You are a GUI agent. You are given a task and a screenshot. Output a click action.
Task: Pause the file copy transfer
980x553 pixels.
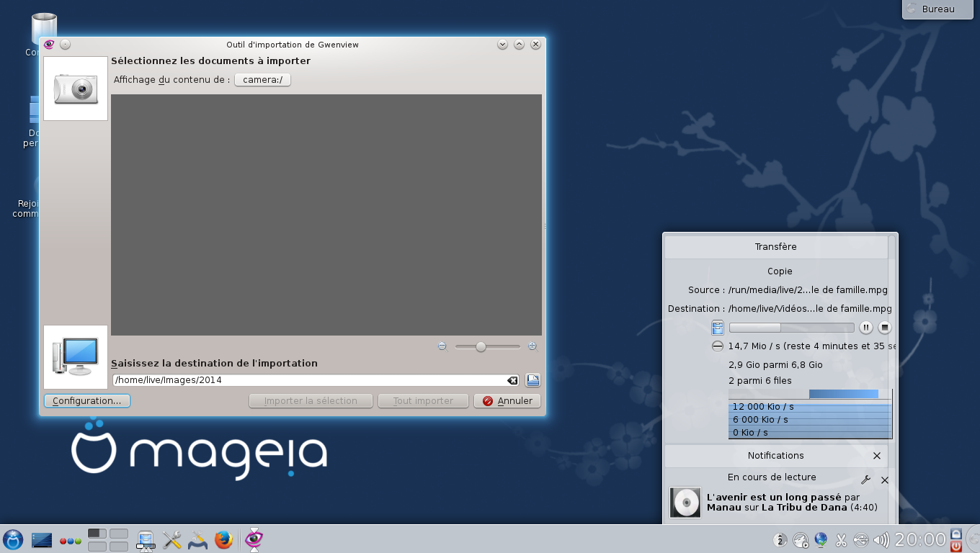click(x=866, y=328)
